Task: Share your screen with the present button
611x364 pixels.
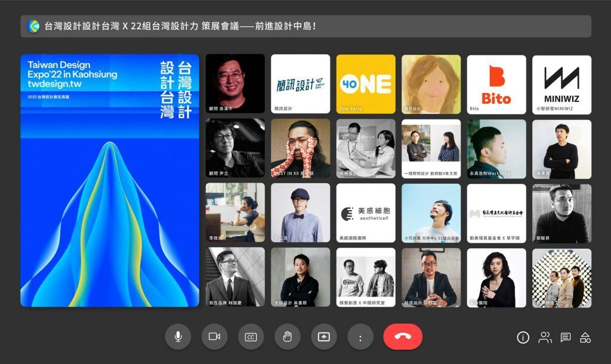Action: (x=324, y=337)
